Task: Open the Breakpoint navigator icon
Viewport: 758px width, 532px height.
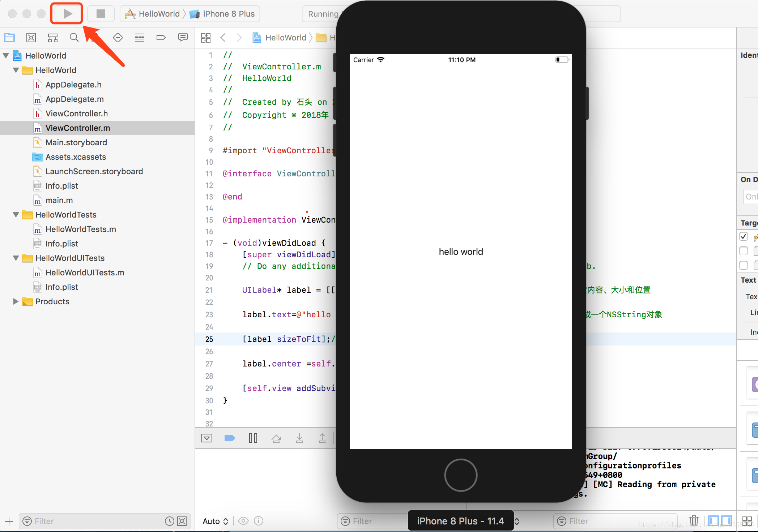Action: (x=161, y=38)
